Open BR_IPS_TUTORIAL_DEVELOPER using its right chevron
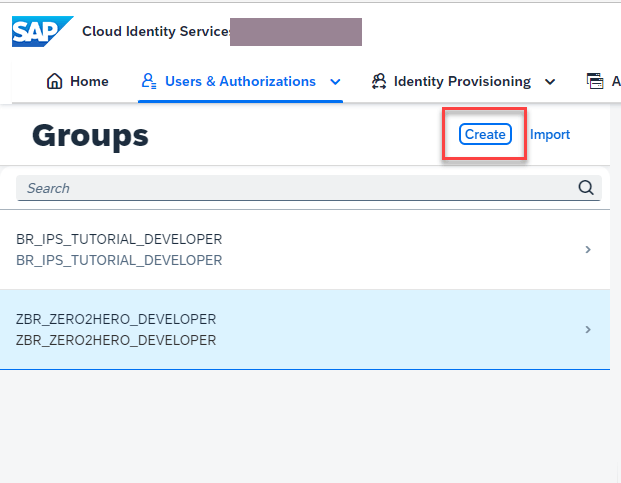Screen dimensions: 621x483 pos(588,249)
